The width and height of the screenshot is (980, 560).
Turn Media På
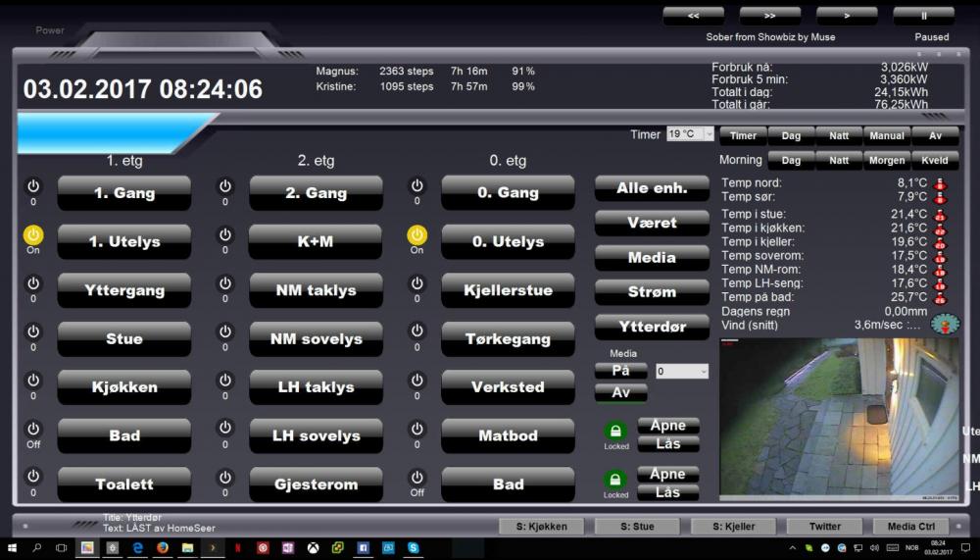620,371
